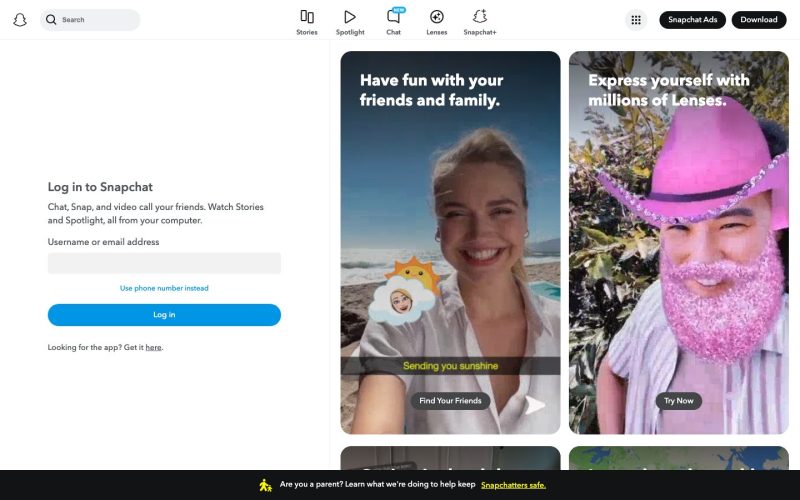
Task: Click the Find Your Friends button
Action: (x=450, y=401)
